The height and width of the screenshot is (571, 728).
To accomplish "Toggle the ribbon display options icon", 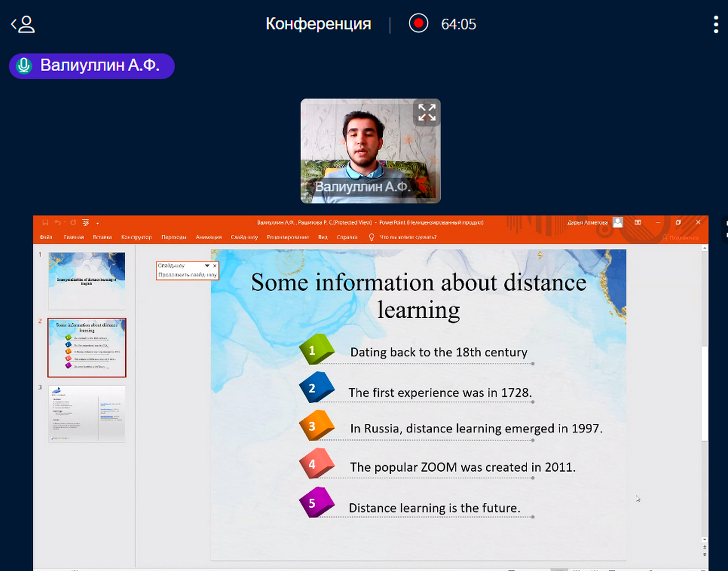I will (638, 222).
